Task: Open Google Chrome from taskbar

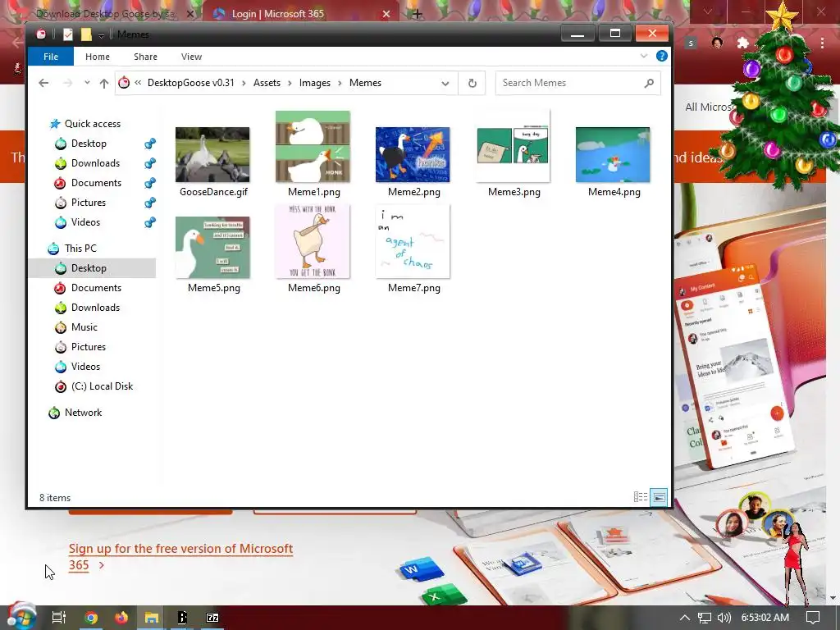Action: pos(92,618)
